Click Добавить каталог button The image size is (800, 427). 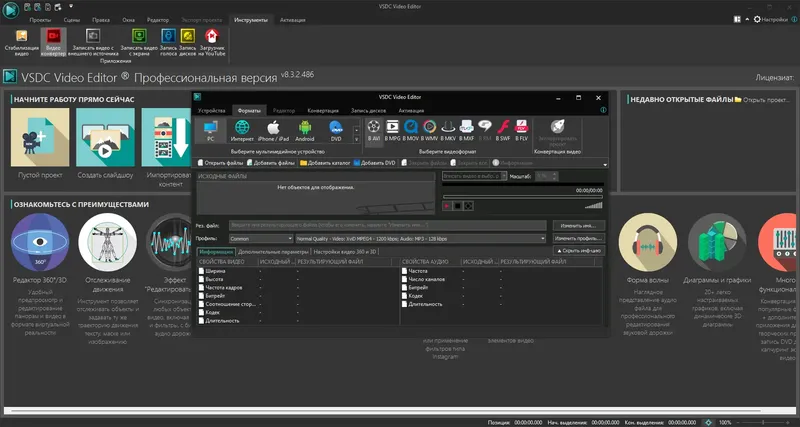[x=325, y=163]
